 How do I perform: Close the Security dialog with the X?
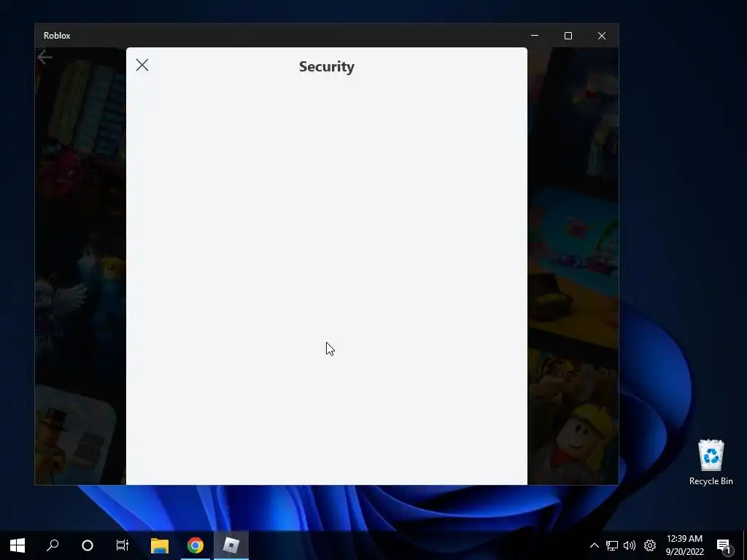[142, 65]
